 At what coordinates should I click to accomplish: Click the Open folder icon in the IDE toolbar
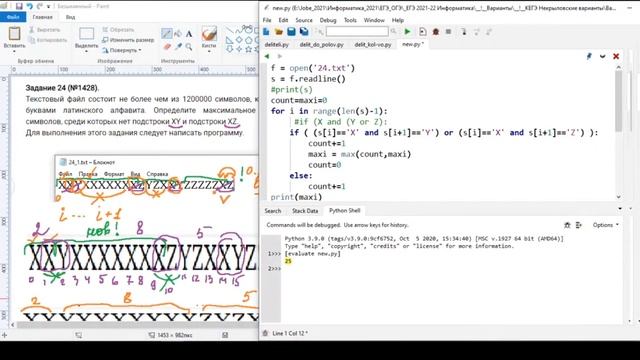[x=279, y=31]
